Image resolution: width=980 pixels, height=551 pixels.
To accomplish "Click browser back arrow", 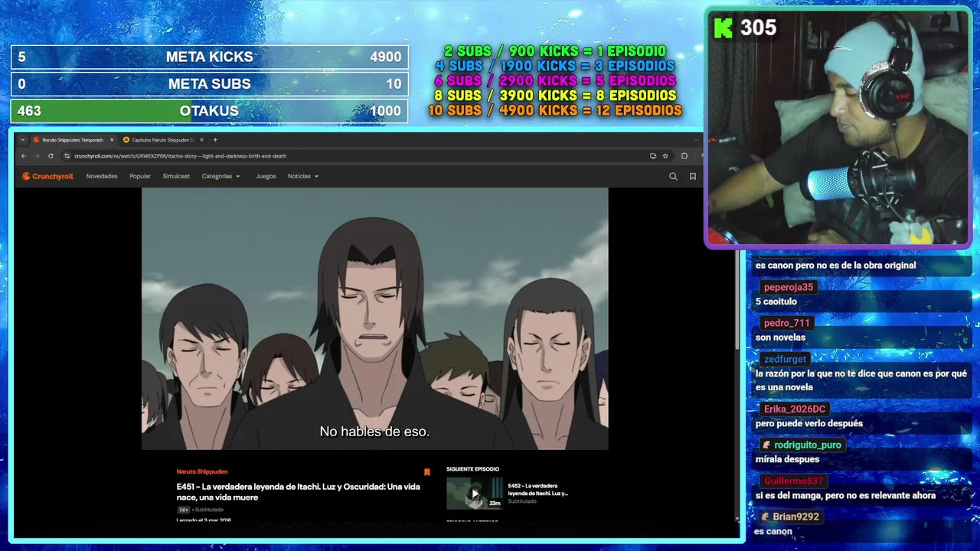I will click(24, 155).
